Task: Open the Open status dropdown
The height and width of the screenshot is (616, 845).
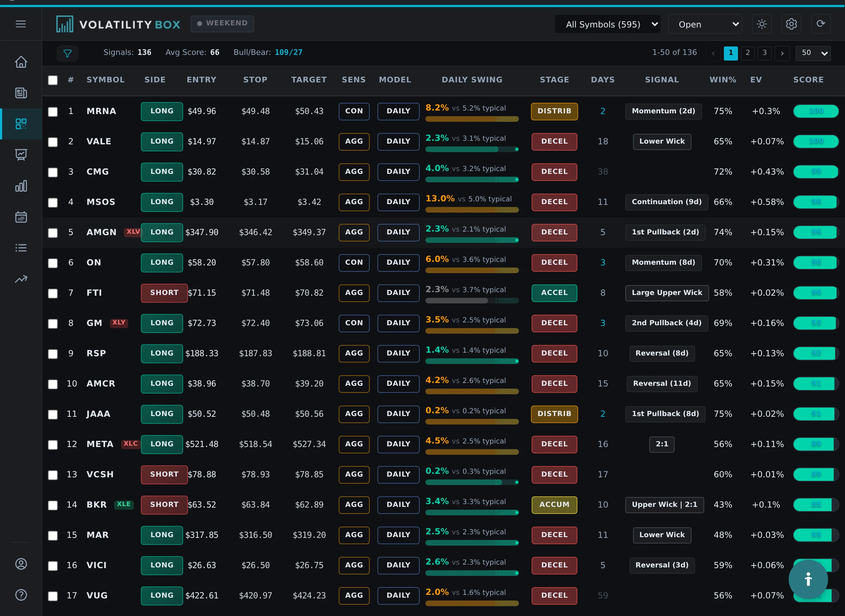Action: pyautogui.click(x=705, y=24)
